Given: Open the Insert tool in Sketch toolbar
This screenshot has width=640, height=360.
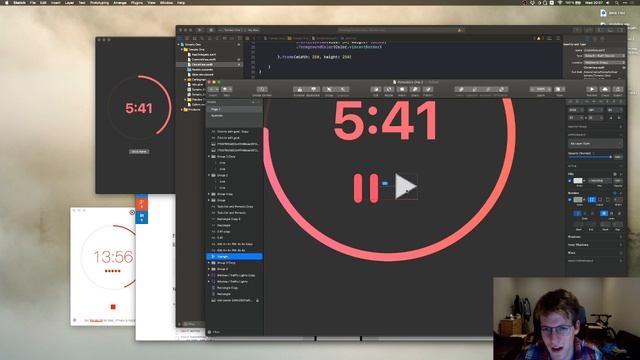Looking at the screenshot, I should 213,89.
